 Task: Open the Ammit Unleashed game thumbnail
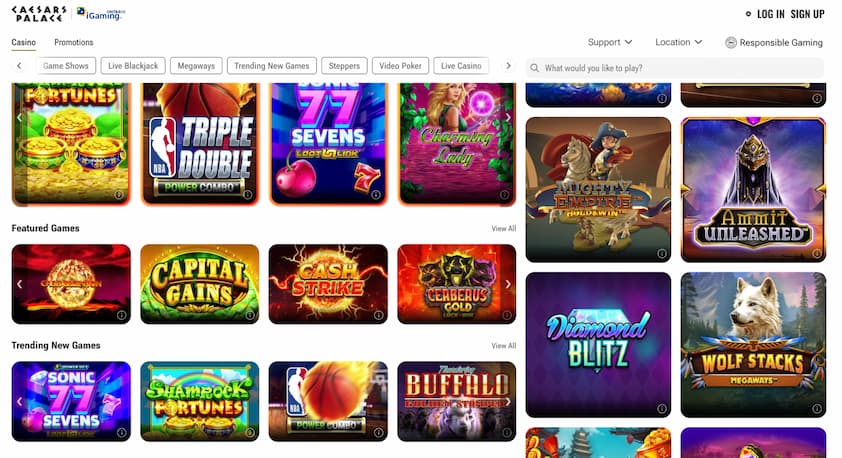(753, 190)
